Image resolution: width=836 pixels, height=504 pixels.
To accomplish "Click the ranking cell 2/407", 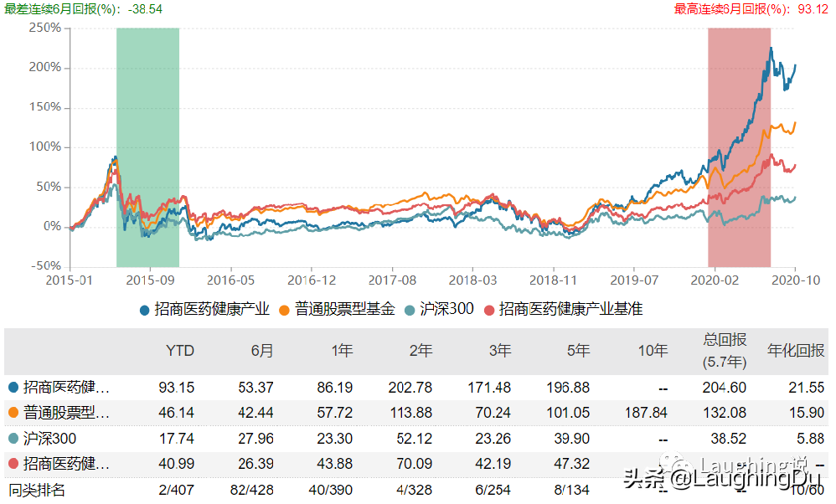I will click(x=176, y=490).
